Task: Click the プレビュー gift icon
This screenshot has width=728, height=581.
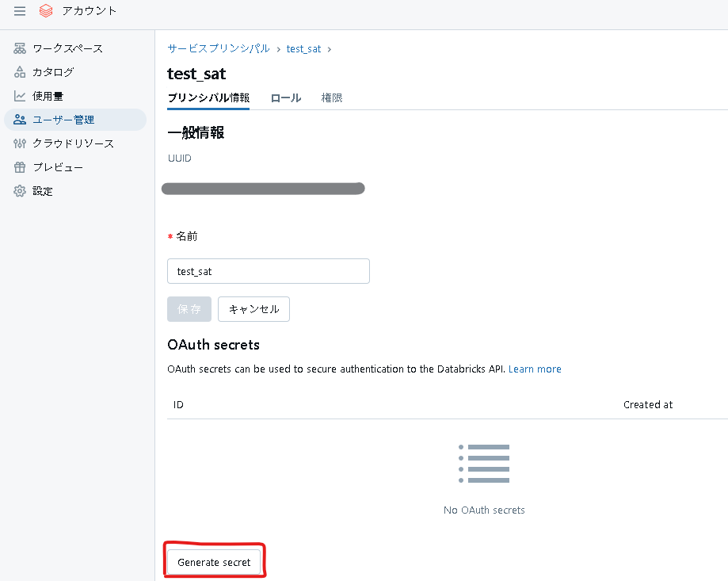Action: [x=20, y=167]
